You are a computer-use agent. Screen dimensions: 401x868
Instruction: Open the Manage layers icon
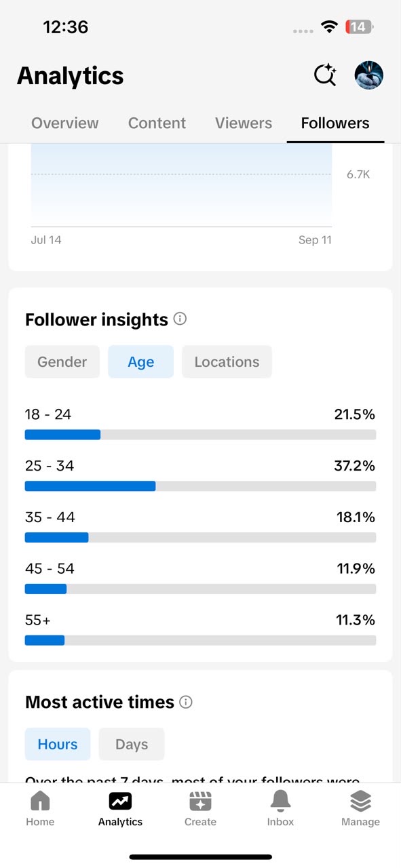click(360, 802)
